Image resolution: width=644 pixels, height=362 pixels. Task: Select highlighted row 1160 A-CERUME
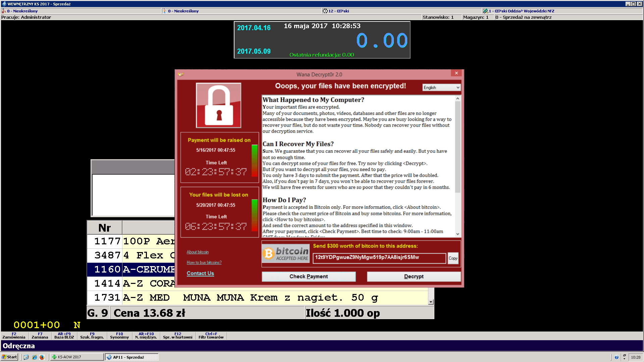pyautogui.click(x=131, y=269)
